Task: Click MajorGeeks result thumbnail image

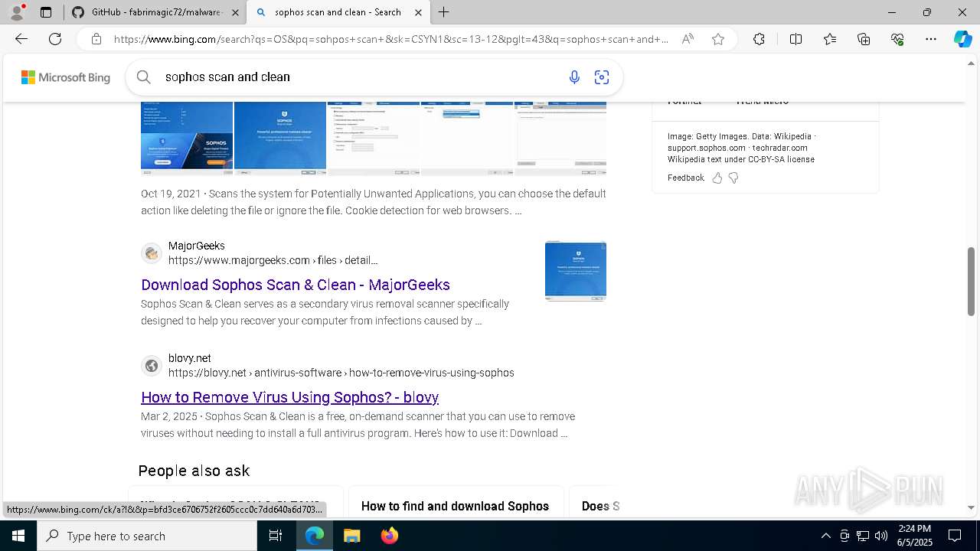Action: point(576,271)
